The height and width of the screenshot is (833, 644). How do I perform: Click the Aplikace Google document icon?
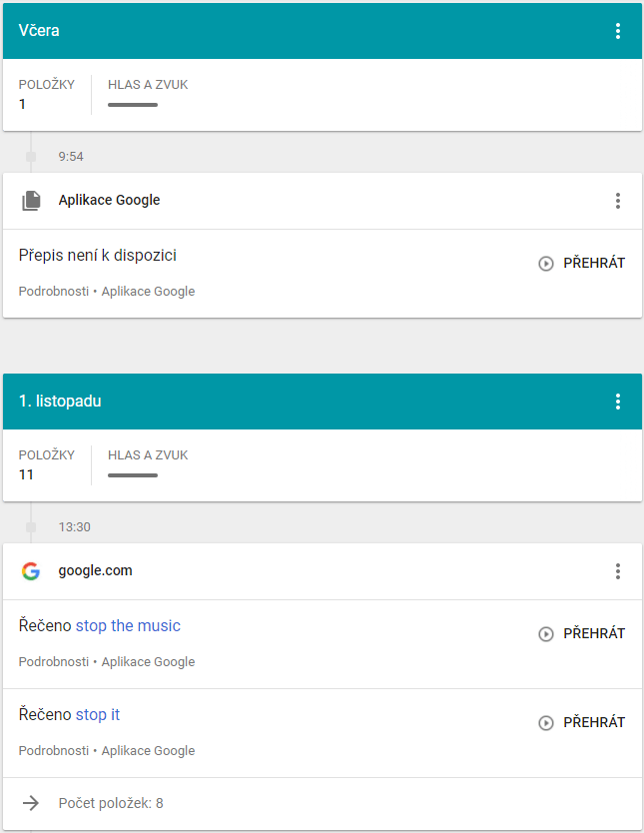(x=31, y=201)
